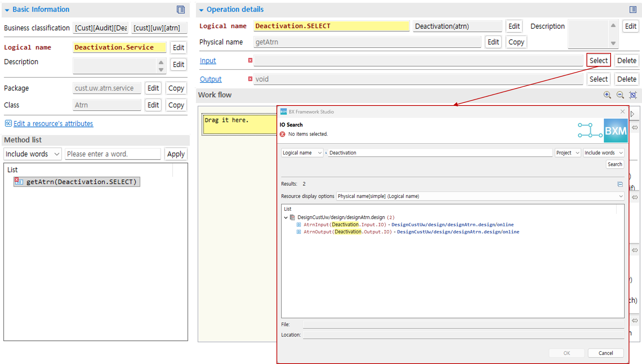Open the Edit a resource's attributes link

(x=53, y=123)
